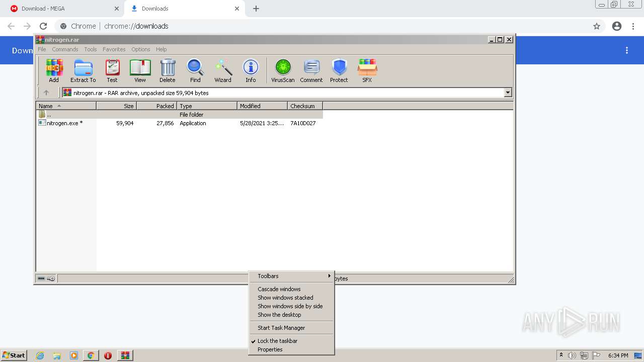Open the Commands menu
644x362 pixels.
[x=65, y=49]
